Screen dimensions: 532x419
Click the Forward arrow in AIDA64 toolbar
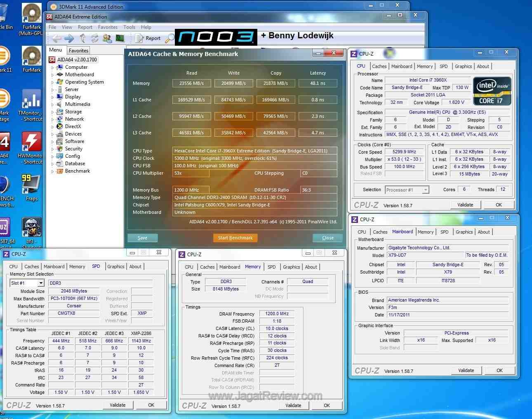[69, 38]
